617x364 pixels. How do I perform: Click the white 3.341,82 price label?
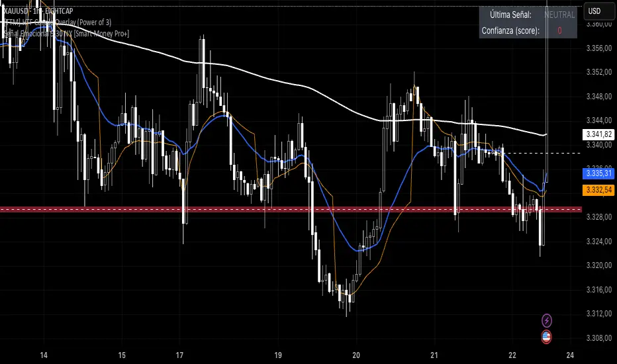[598, 134]
